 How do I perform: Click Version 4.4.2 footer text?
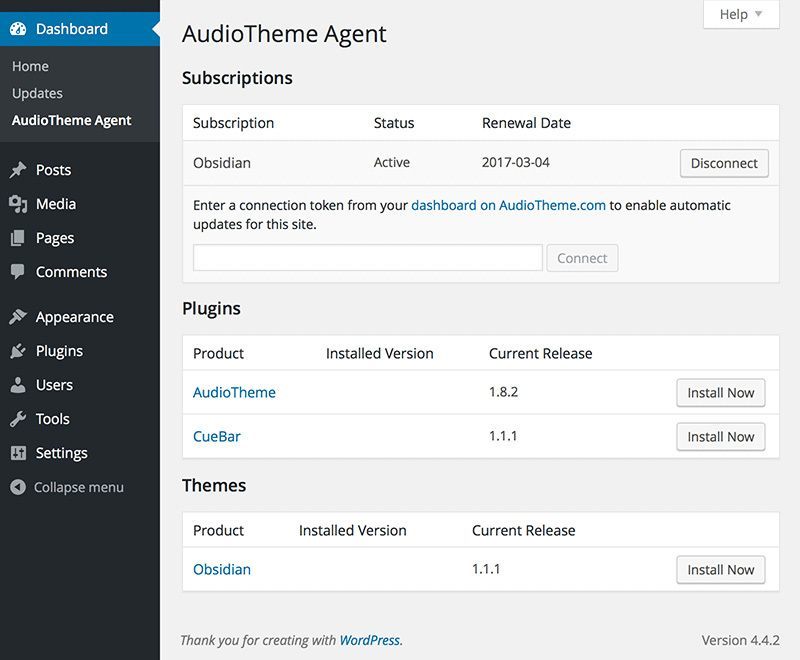[x=740, y=640]
